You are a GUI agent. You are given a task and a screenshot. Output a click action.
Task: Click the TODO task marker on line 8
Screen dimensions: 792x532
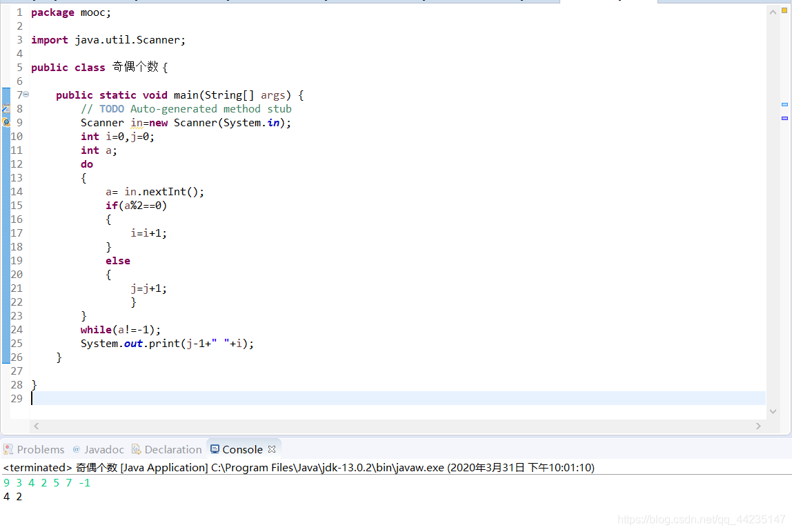pyautogui.click(x=6, y=108)
